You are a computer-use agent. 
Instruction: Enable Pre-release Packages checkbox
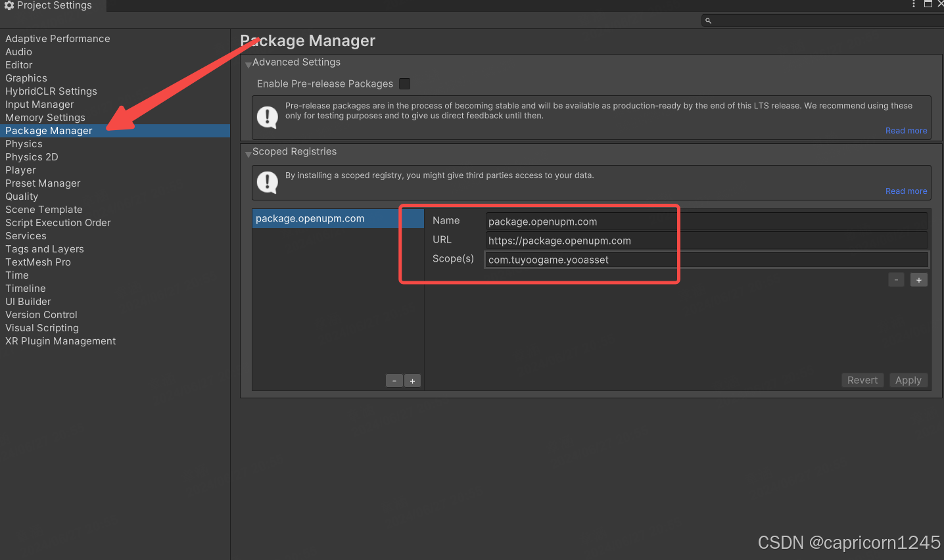pos(405,83)
